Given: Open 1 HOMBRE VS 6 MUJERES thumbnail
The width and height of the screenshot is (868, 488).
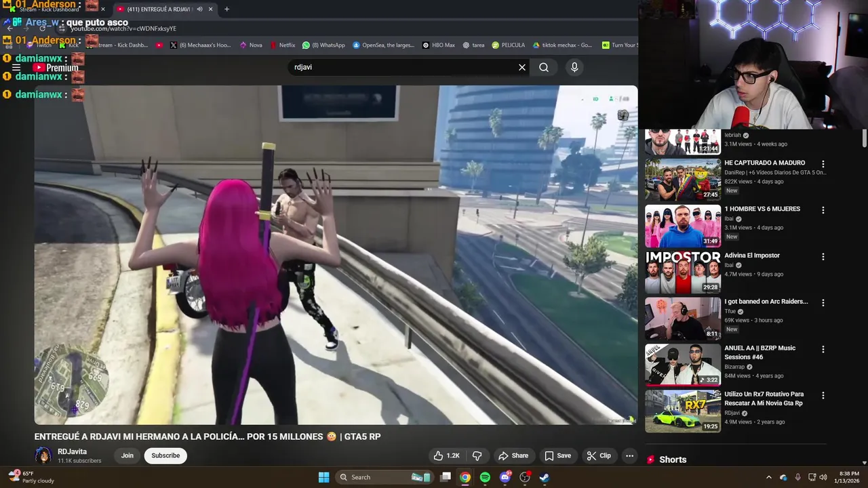Looking at the screenshot, I should [x=683, y=226].
